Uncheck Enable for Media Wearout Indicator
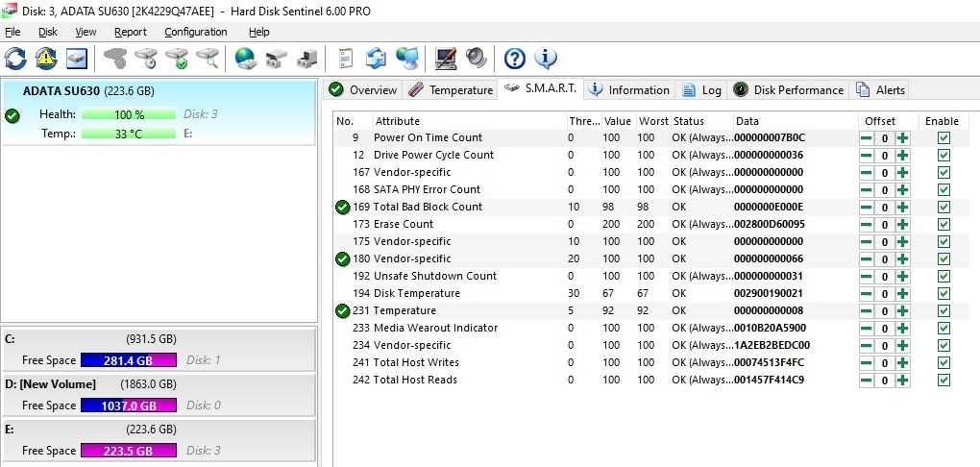Screen dimensions: 980x467 pos(943,329)
